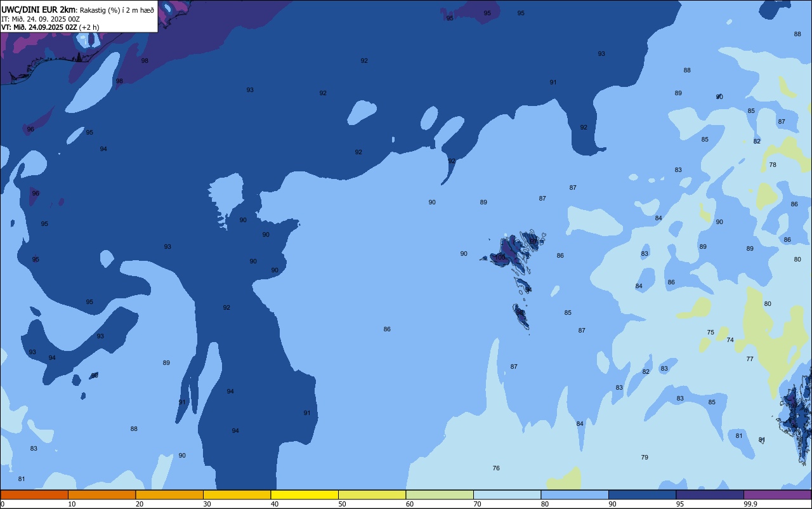The height and width of the screenshot is (509, 812).
Task: Click the pale blue 70–80 legend swatch
Action: point(507,494)
